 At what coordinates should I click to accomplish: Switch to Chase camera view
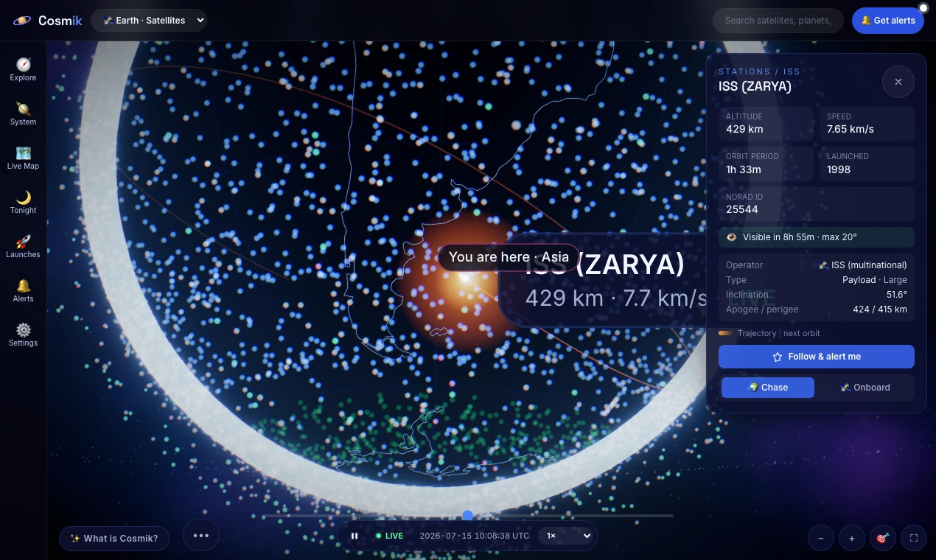point(768,388)
